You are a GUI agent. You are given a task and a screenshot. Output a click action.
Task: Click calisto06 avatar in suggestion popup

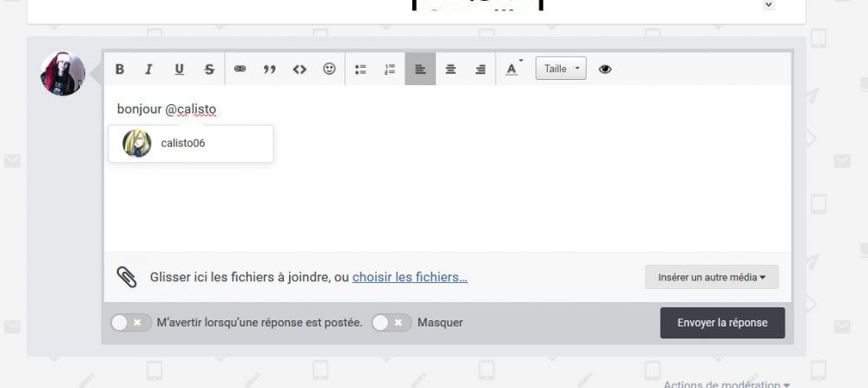click(137, 144)
